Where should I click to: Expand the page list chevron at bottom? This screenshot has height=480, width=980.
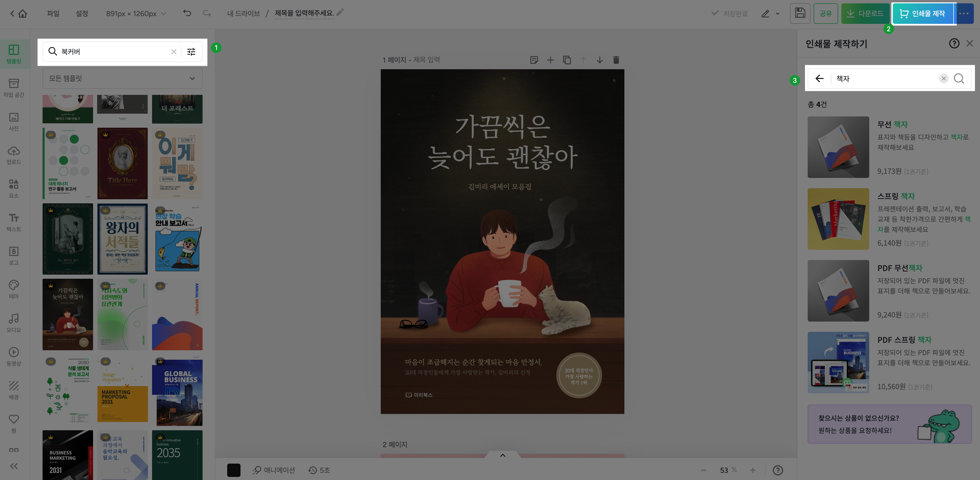coord(502,455)
